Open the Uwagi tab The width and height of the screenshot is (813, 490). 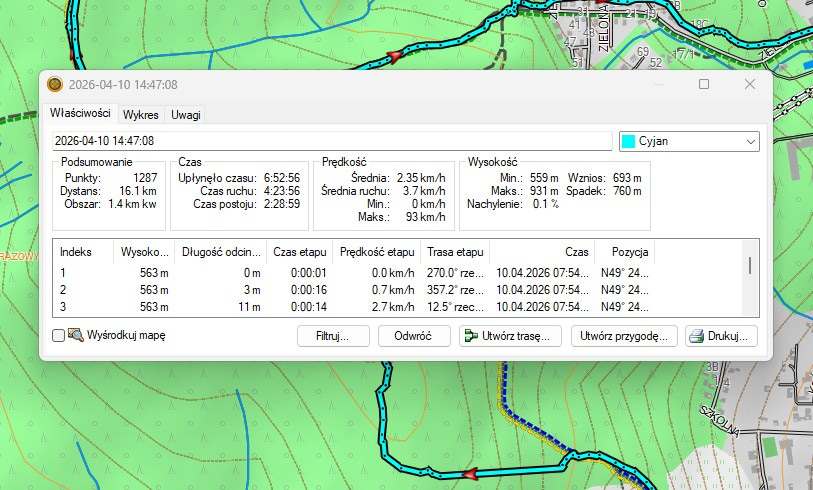tap(185, 114)
